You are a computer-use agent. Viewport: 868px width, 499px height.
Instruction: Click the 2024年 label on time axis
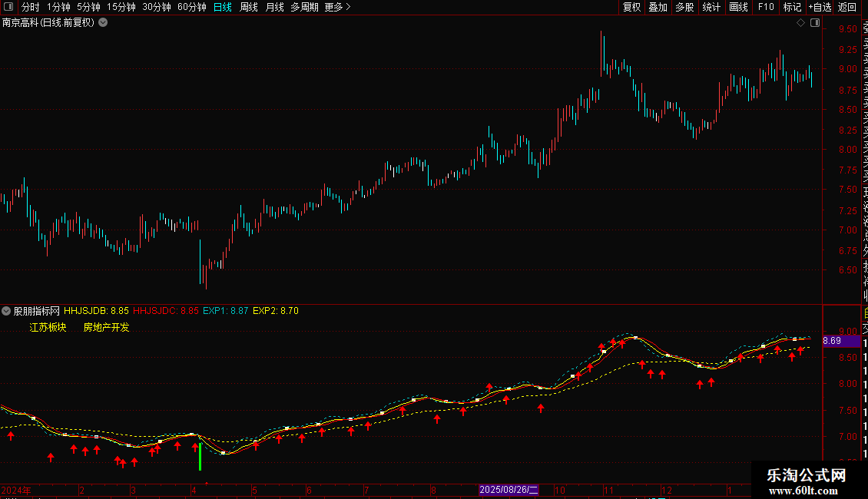[16, 490]
